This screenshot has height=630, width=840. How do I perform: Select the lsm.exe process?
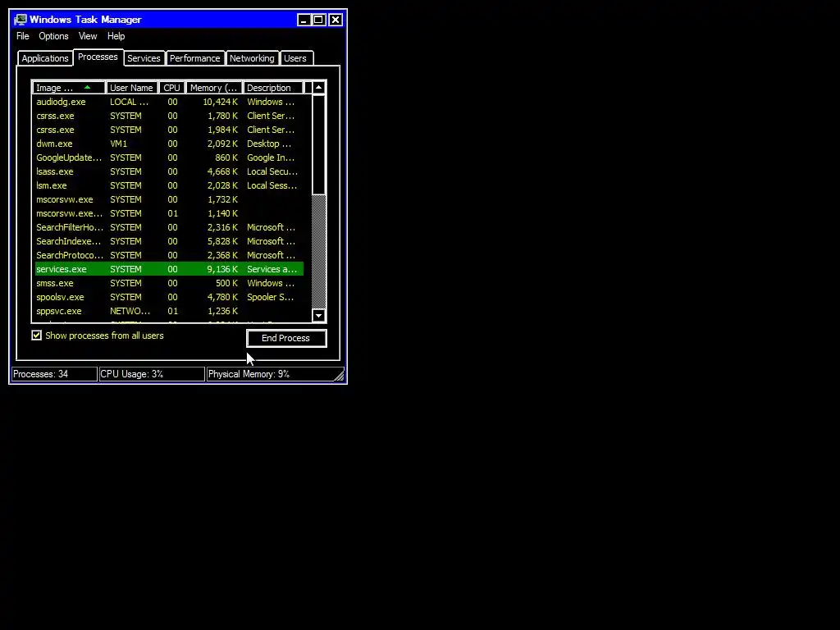pyautogui.click(x=169, y=185)
